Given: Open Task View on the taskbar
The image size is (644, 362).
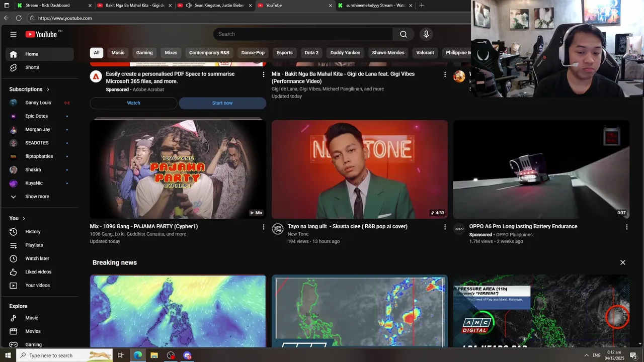Looking at the screenshot, I should click(121, 355).
